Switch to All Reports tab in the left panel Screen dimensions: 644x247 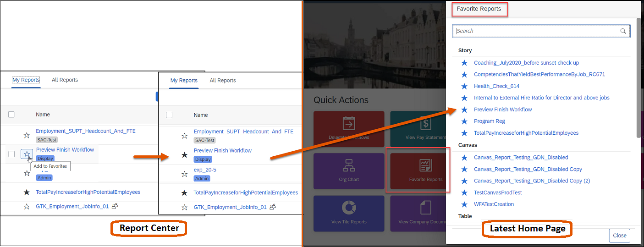pyautogui.click(x=65, y=80)
